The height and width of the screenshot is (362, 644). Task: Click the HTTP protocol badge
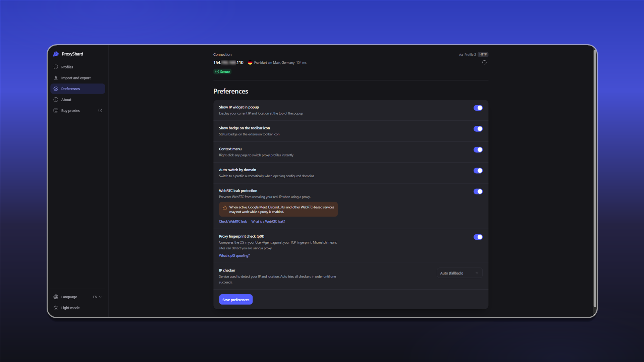(483, 54)
